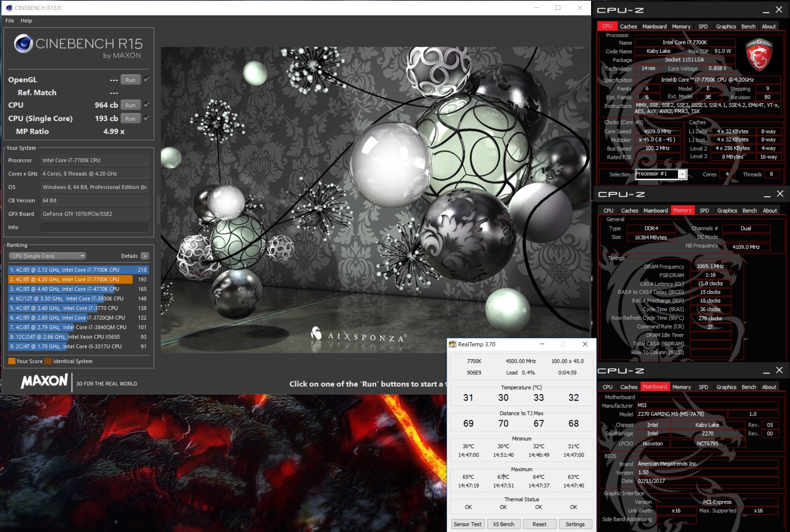Click the Cinebench sphere logo icon

pyautogui.click(x=23, y=44)
